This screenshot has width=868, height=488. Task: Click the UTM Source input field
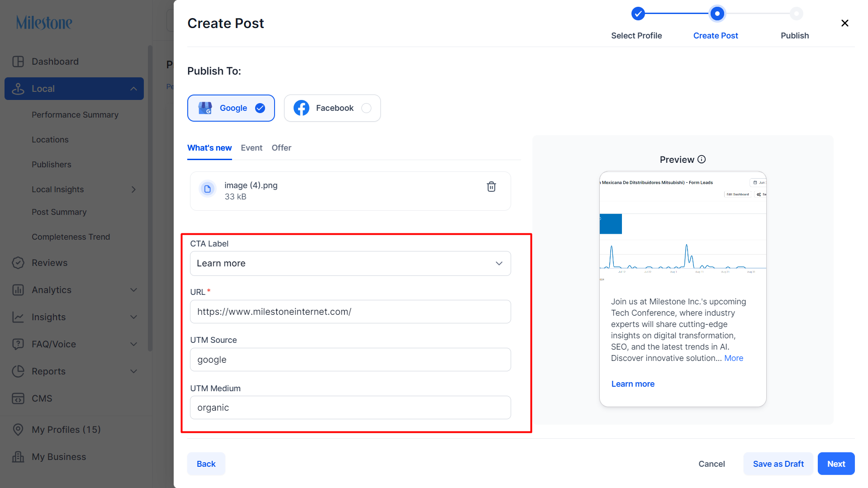(x=351, y=360)
